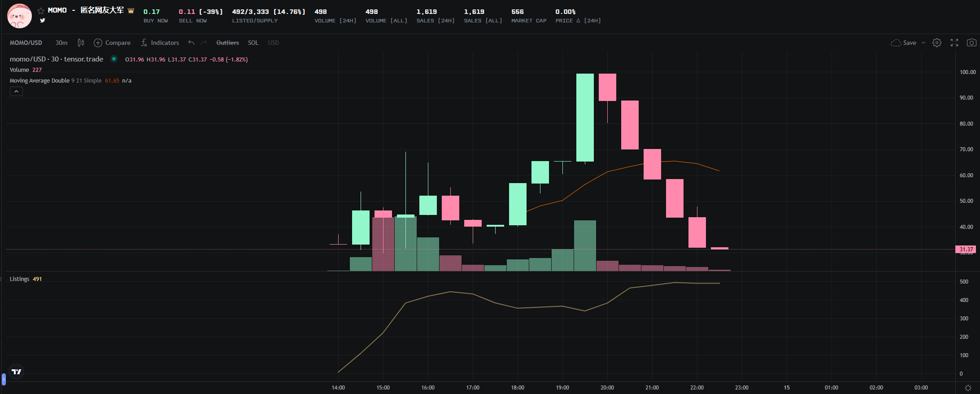Click the Compare symbol button
This screenshot has height=394, width=980.
[x=112, y=43]
